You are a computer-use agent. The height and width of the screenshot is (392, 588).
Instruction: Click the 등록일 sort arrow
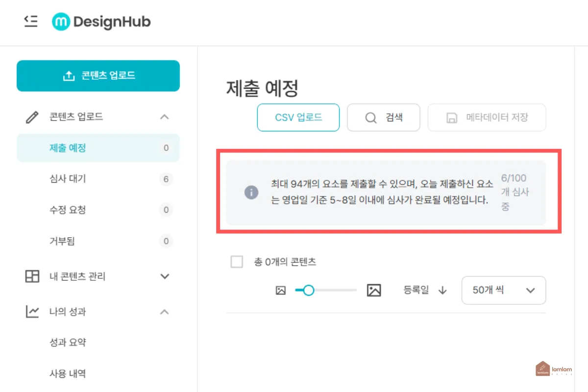coord(442,290)
